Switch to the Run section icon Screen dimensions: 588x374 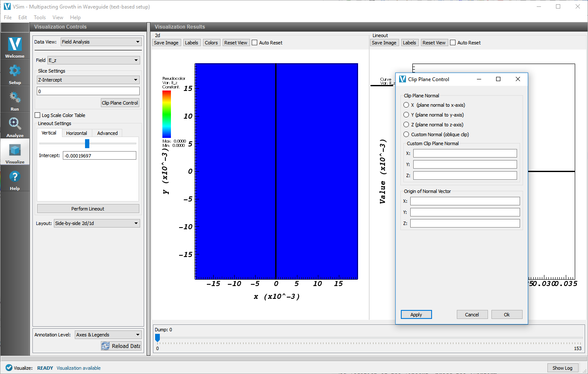15,98
